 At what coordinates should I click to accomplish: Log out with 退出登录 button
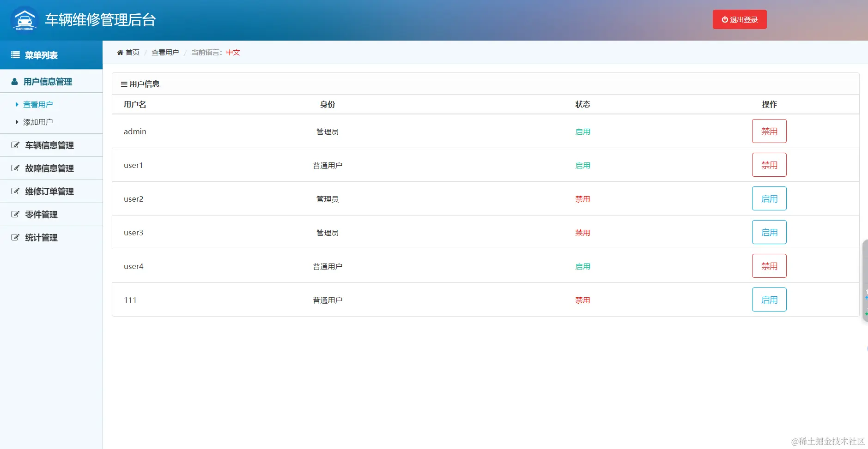click(740, 19)
